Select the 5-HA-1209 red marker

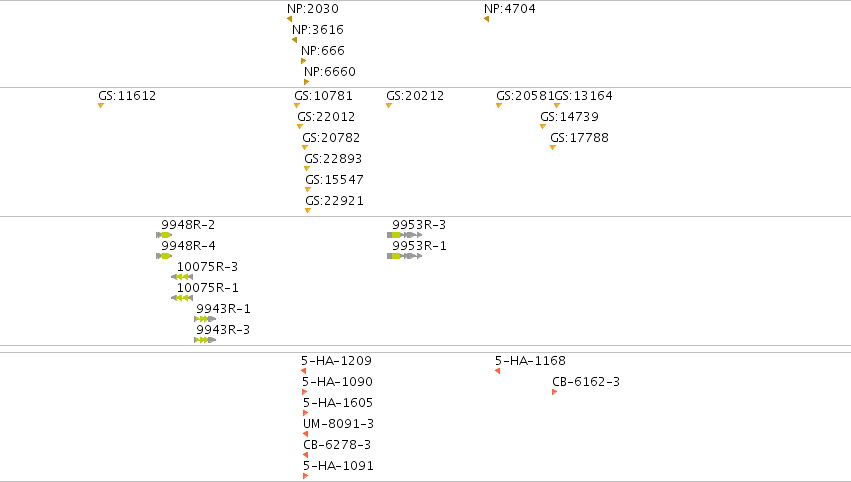[x=303, y=371]
